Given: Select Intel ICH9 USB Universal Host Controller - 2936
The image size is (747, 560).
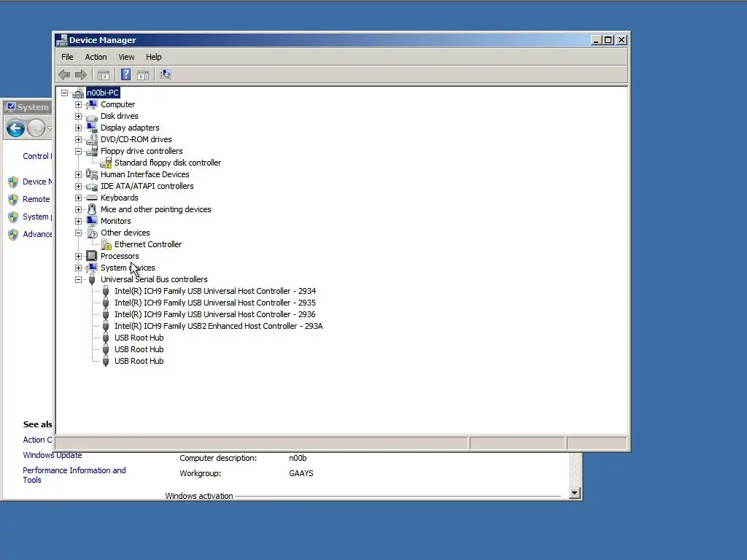Looking at the screenshot, I should [x=215, y=314].
